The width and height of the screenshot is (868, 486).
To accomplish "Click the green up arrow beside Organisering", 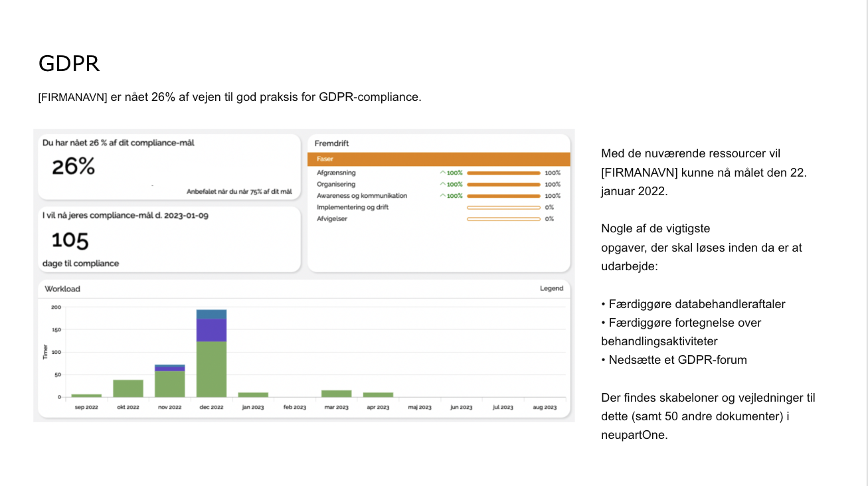I will (x=443, y=185).
